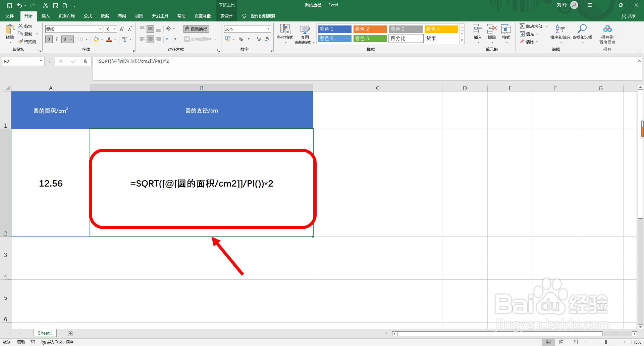The image size is (644, 346).
Task: Expand the cell styles gallery
Action: 462,41
